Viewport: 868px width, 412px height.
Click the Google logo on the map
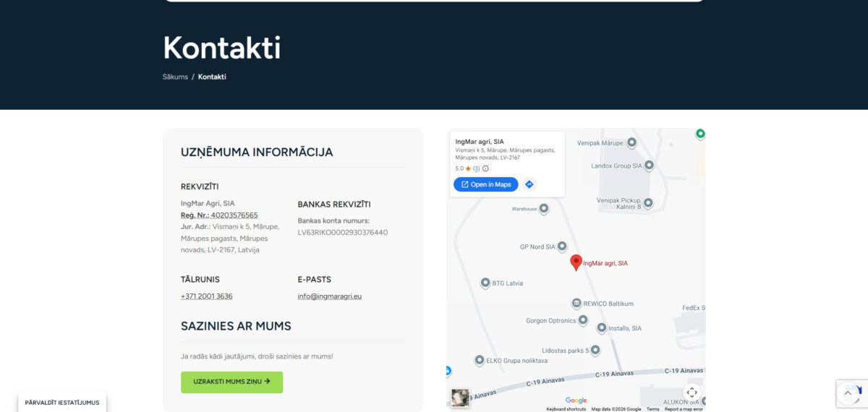pyautogui.click(x=576, y=400)
